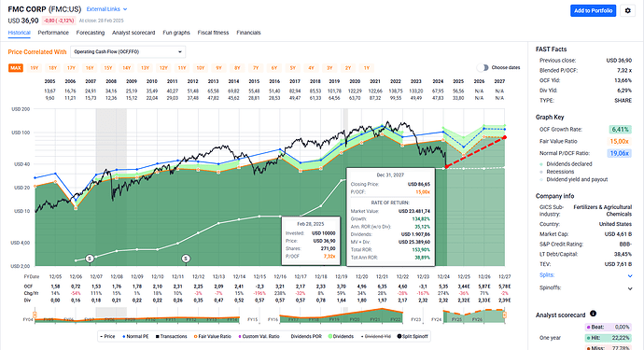The height and width of the screenshot is (350, 644).
Task: Open the settings gear icon
Action: coord(627,10)
